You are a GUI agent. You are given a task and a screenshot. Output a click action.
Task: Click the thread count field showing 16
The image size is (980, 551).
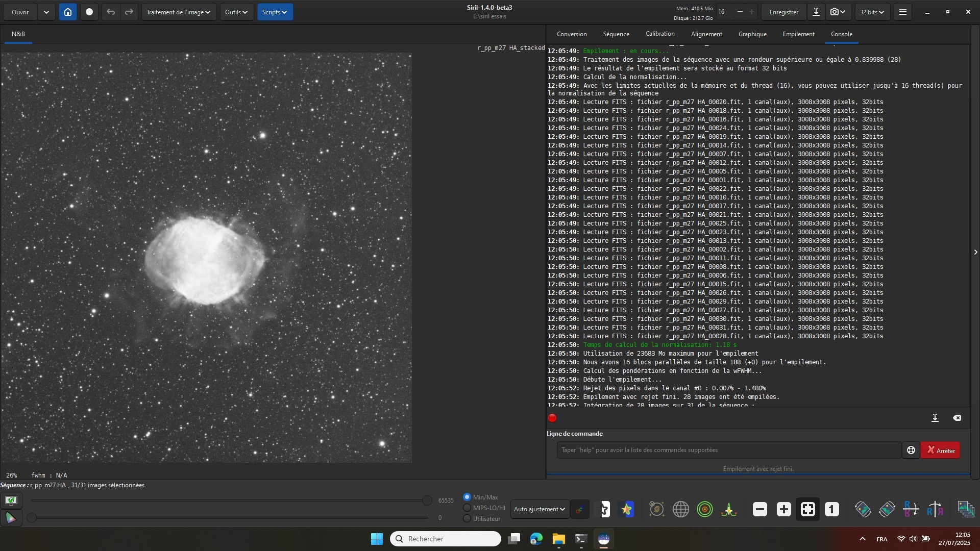click(724, 12)
